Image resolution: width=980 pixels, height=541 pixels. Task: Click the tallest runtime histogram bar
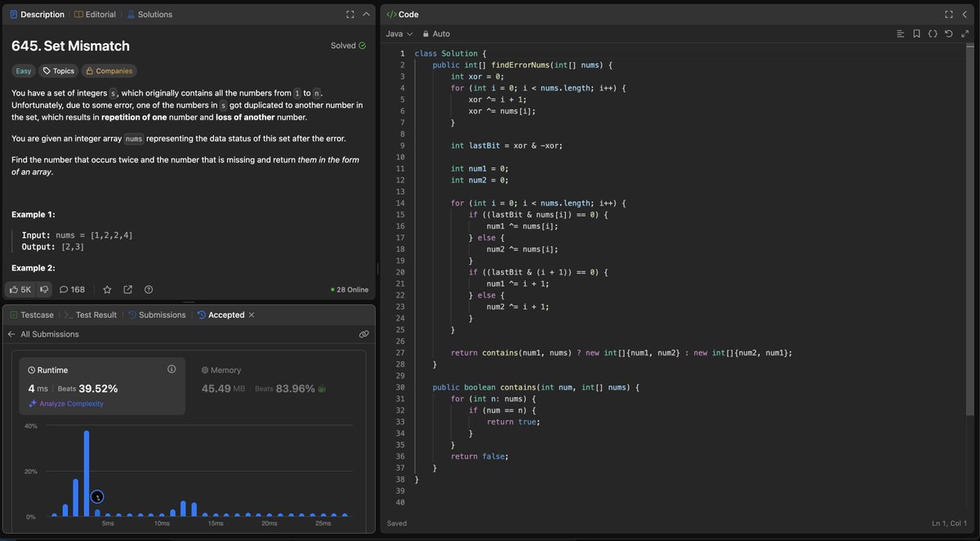pyautogui.click(x=87, y=474)
